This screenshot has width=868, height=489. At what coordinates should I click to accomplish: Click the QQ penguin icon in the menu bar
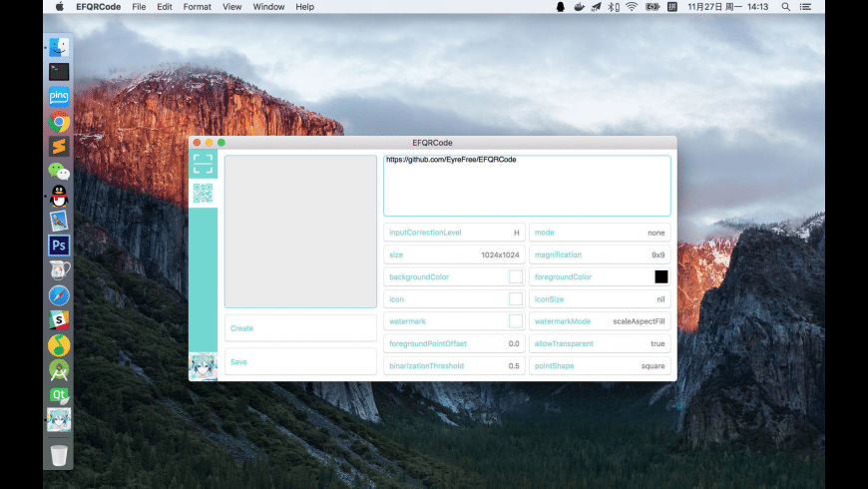[x=561, y=7]
